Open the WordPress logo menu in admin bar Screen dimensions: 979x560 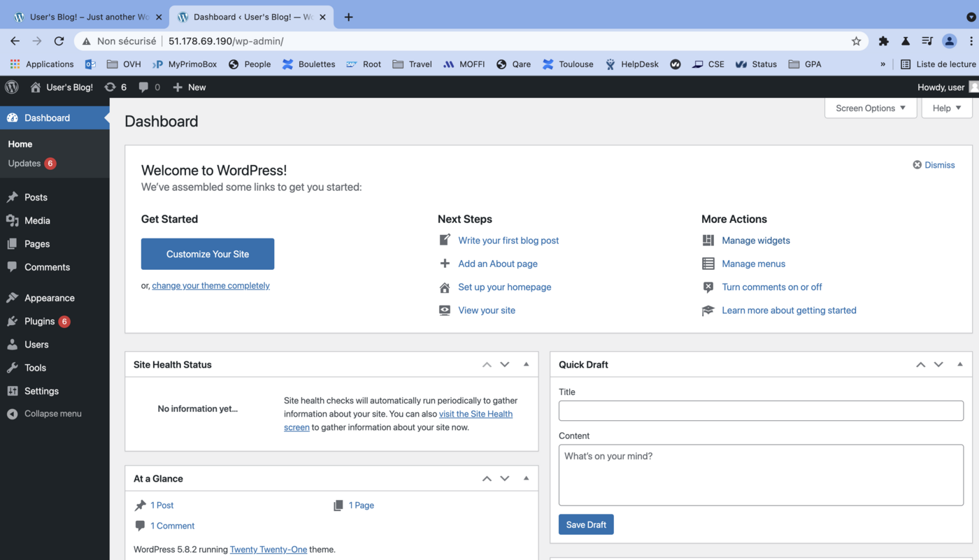coord(11,87)
